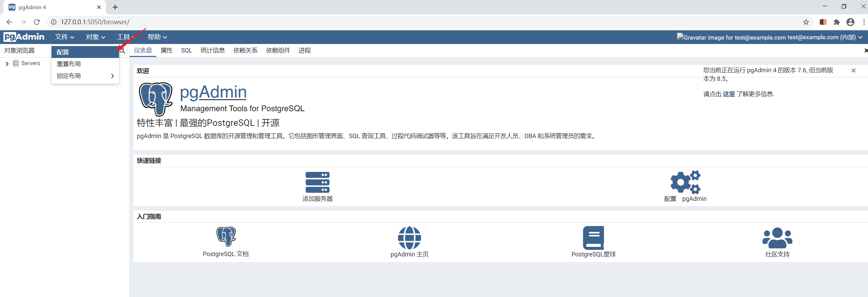Screen dimensions: 868x297
Task: Go forward in browser history
Action: 23,22
